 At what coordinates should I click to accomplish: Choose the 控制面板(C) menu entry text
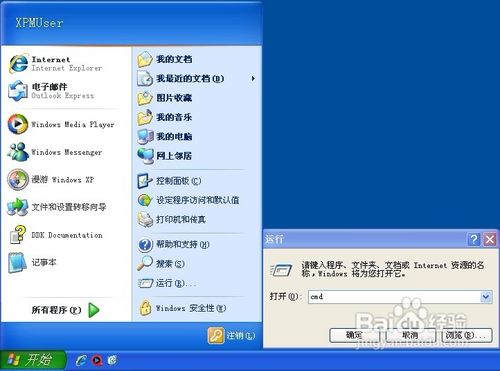coord(179,181)
